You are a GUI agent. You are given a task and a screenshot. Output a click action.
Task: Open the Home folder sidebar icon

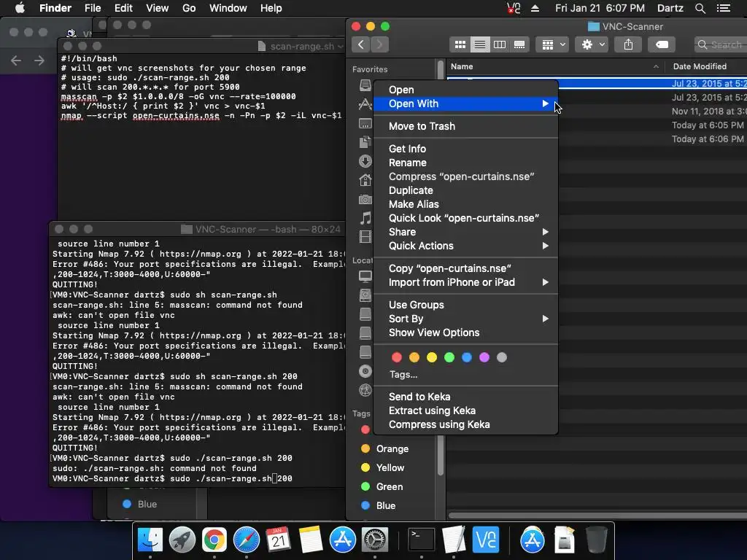tap(365, 181)
